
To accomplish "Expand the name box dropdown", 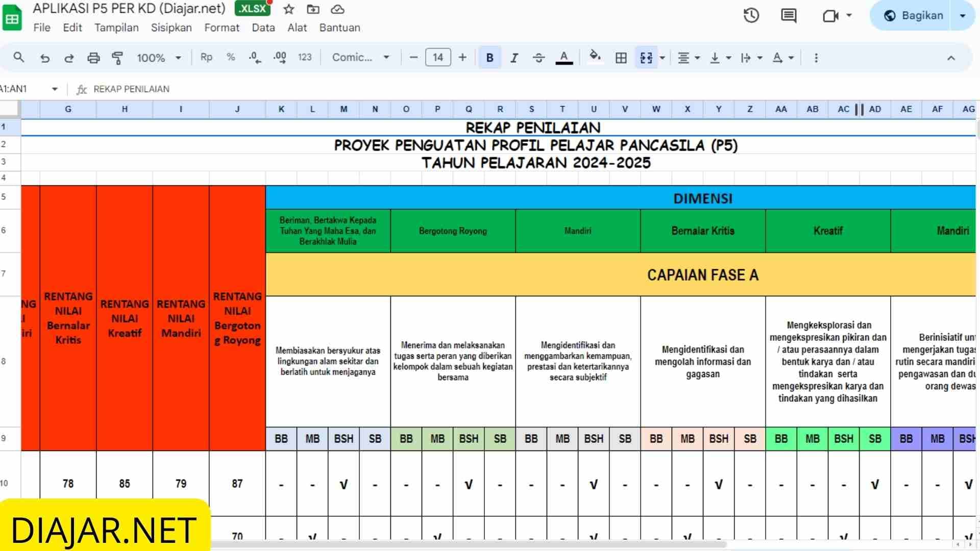I will [x=54, y=89].
